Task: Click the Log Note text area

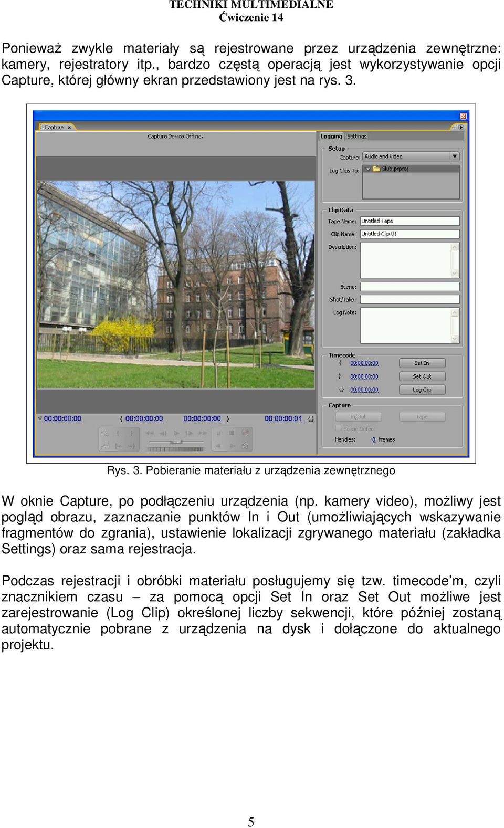Action: (x=406, y=326)
